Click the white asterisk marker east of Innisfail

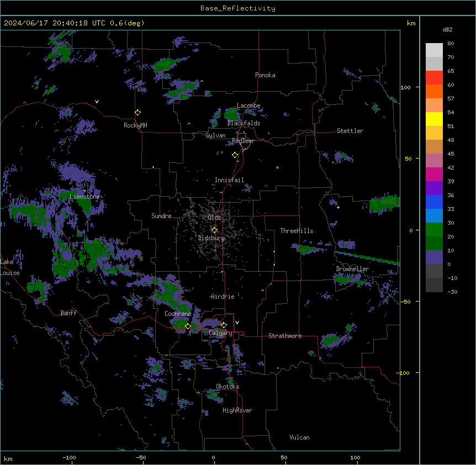277,167
